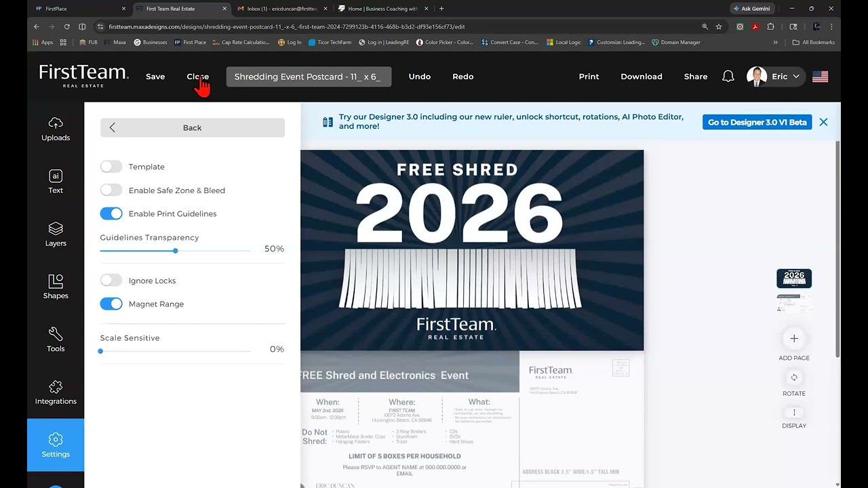Switch to the FirstPlace browser tab
The width and height of the screenshot is (868, 488).
point(79,9)
